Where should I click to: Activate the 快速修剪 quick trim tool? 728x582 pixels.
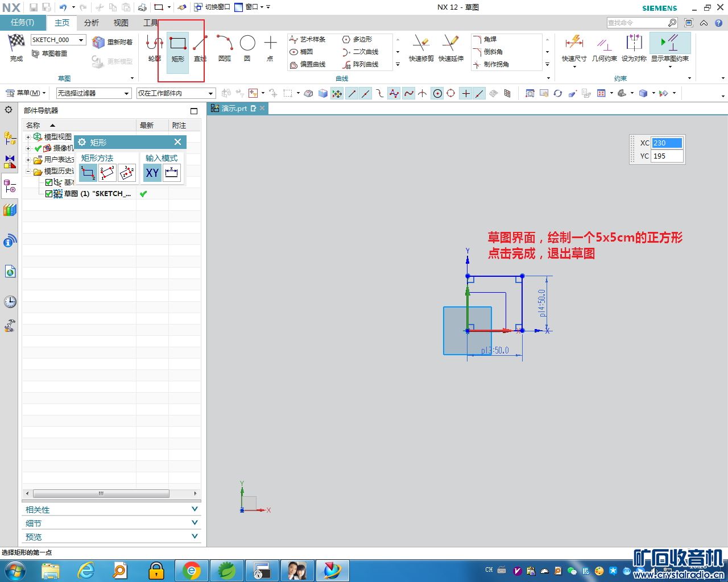421,48
